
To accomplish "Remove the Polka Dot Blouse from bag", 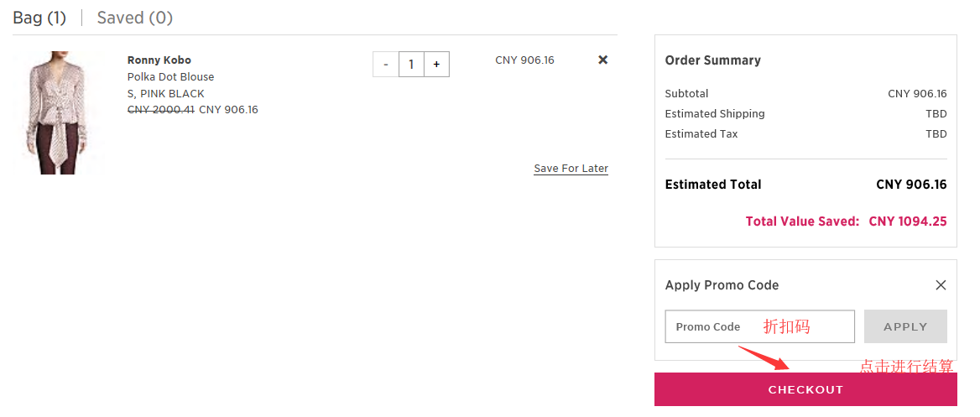I will (602, 60).
